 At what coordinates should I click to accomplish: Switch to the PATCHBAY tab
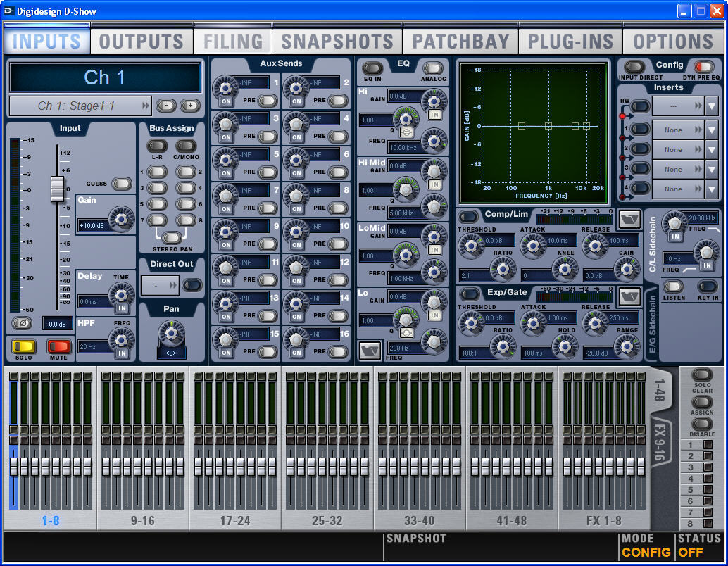click(x=460, y=42)
